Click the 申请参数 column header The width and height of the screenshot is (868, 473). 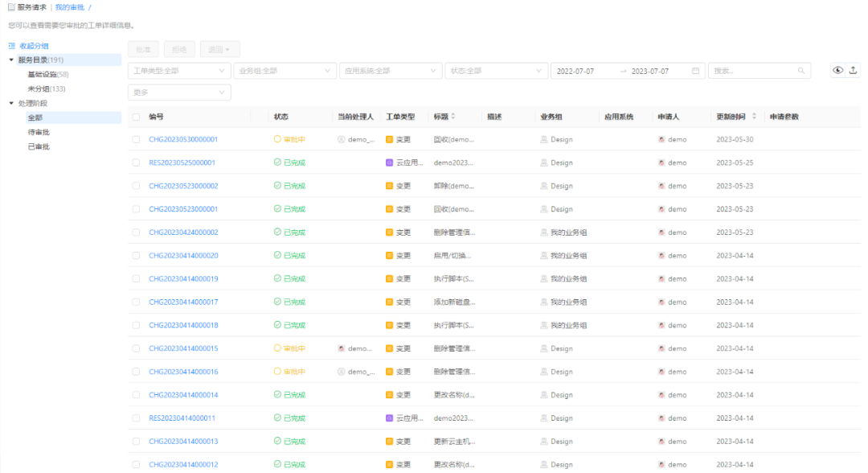[x=784, y=117]
